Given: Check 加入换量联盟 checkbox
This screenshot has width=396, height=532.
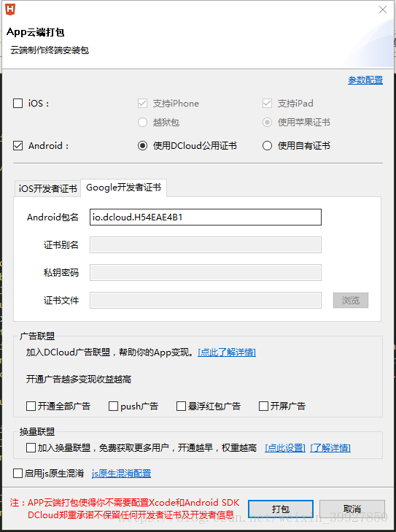Looking at the screenshot, I should pos(31,448).
